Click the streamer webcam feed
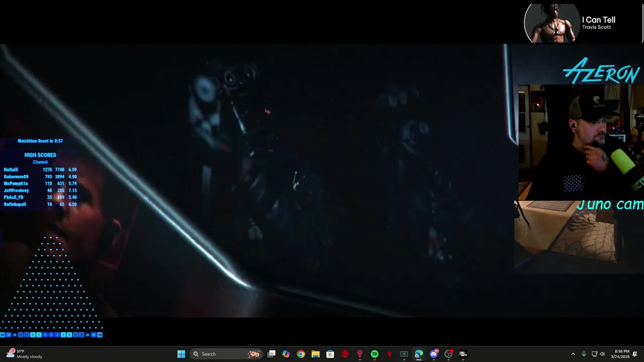Screen dimensions: 644x362 [581, 142]
